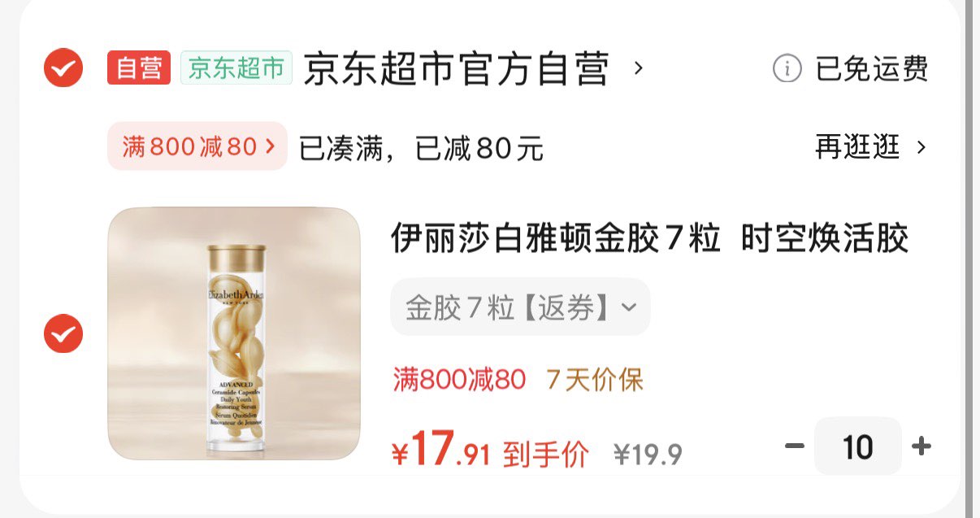The height and width of the screenshot is (518, 980).
Task: Tap the red 满800减80 label under variant
Action: coord(460,379)
